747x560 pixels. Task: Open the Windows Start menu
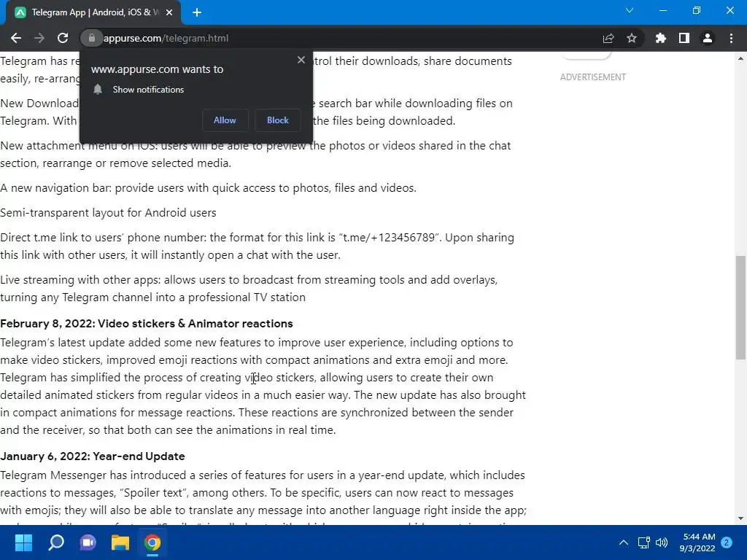point(23,542)
